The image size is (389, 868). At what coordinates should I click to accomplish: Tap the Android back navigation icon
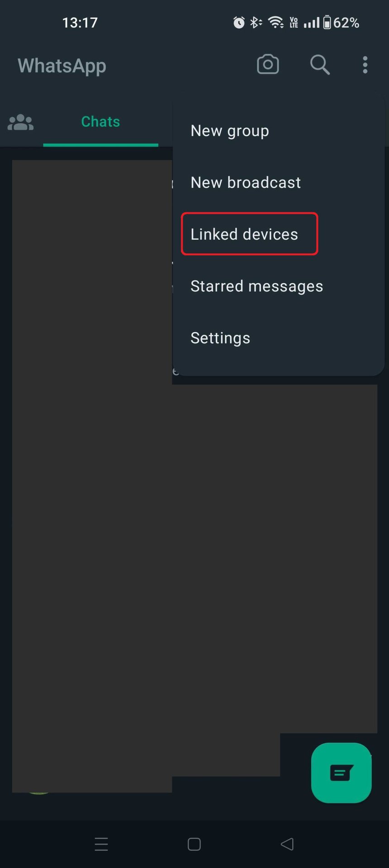pos(287,844)
